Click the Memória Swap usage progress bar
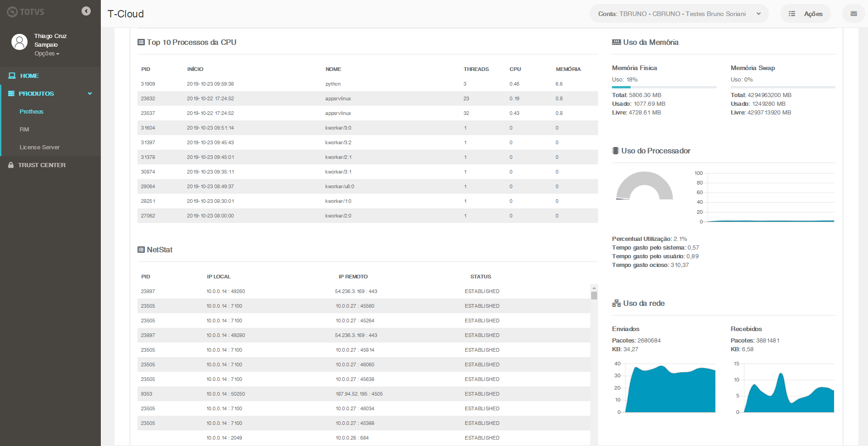This screenshot has width=868, height=446. (x=783, y=87)
